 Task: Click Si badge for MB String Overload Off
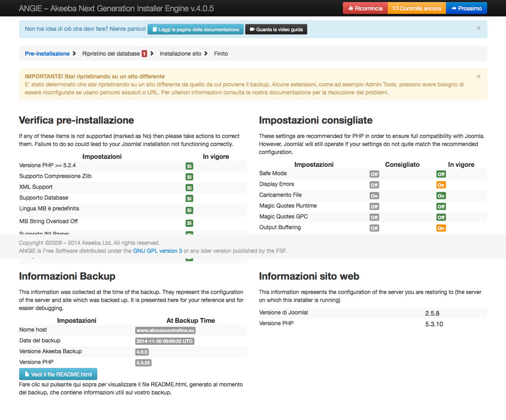(189, 223)
